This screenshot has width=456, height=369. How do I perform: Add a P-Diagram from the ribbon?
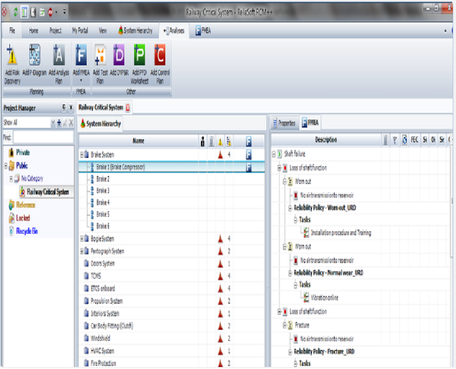pyautogui.click(x=35, y=60)
